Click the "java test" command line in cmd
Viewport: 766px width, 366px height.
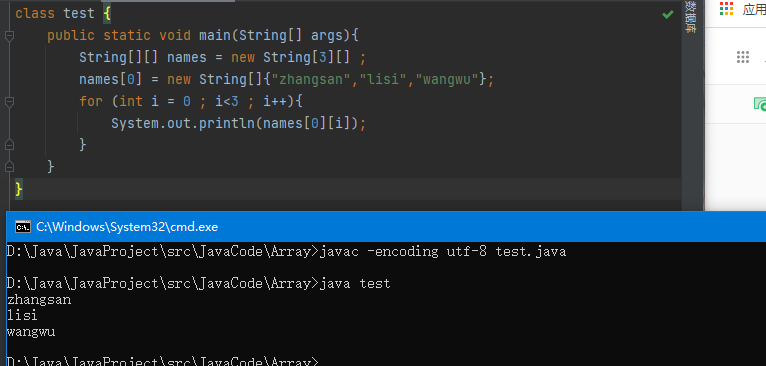tap(355, 283)
